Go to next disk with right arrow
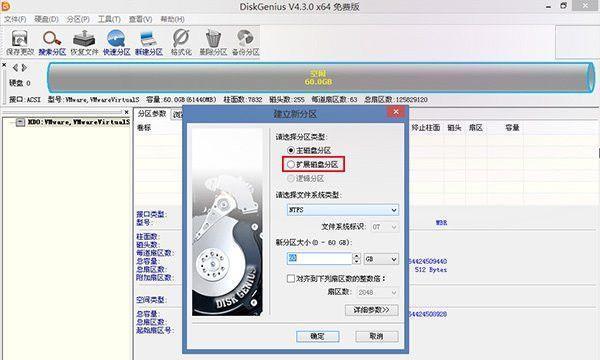Image resolution: width=600 pixels, height=360 pixels. 24,68
